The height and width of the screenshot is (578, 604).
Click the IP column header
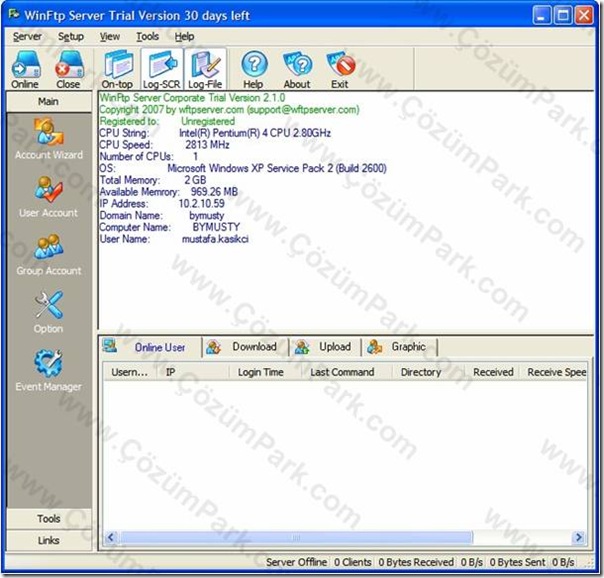(193, 372)
